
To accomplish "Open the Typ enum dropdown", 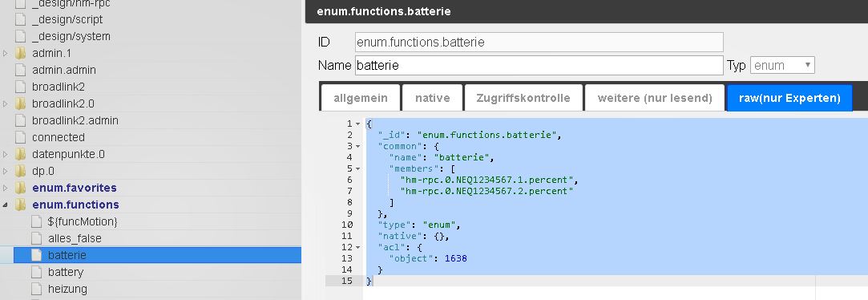I will click(782, 66).
